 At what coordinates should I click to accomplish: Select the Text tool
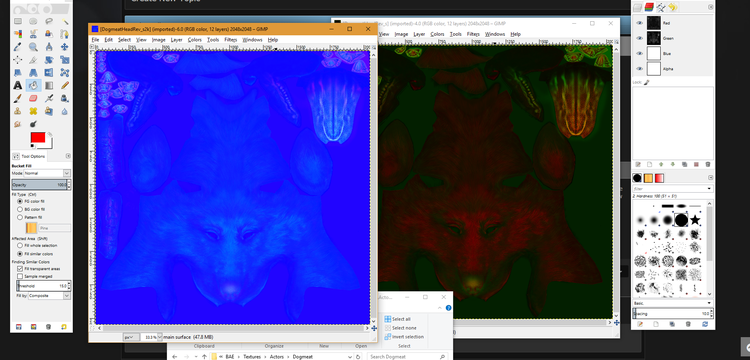coord(18,85)
